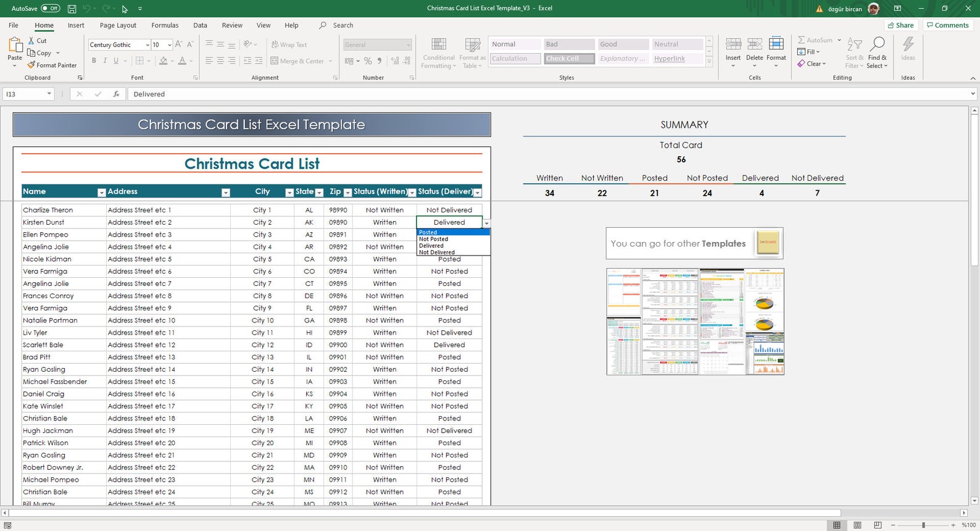Toggle Italic formatting
This screenshot has width=980, height=531.
click(105, 61)
